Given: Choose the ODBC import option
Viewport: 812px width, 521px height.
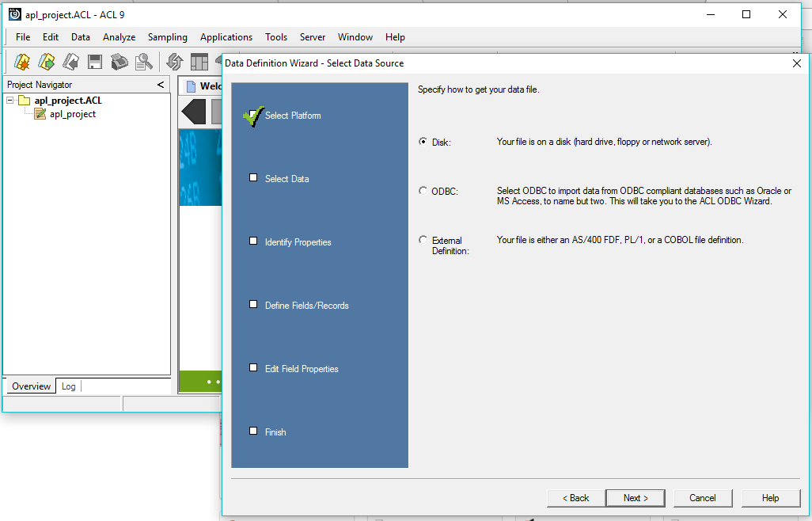Looking at the screenshot, I should coord(423,191).
